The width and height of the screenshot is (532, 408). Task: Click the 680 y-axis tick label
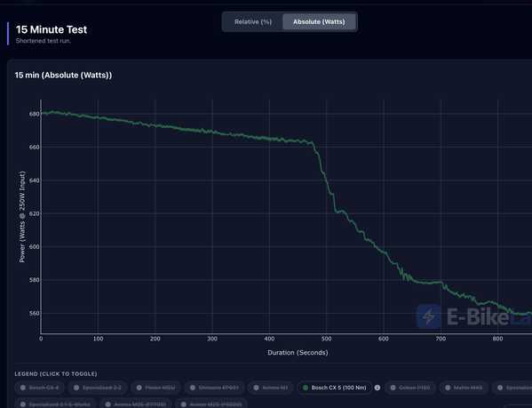[x=34, y=114]
